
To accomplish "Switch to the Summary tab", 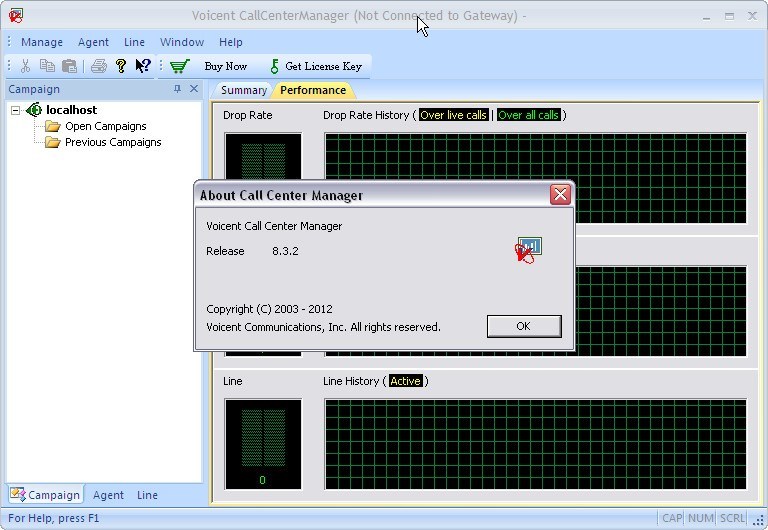I will coord(243,90).
